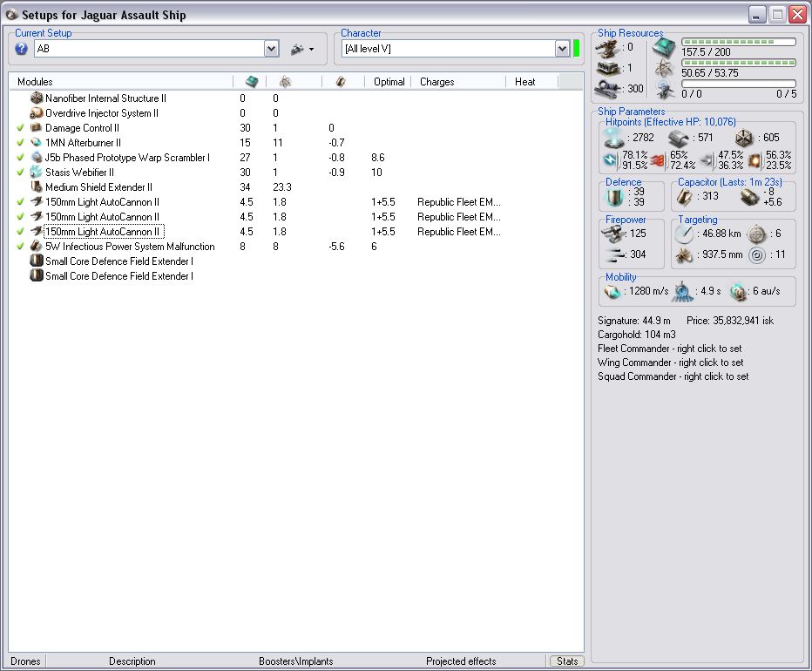Toggle the active checkmark for 1MN Afterburner II
This screenshot has height=671, width=812.
[20, 143]
